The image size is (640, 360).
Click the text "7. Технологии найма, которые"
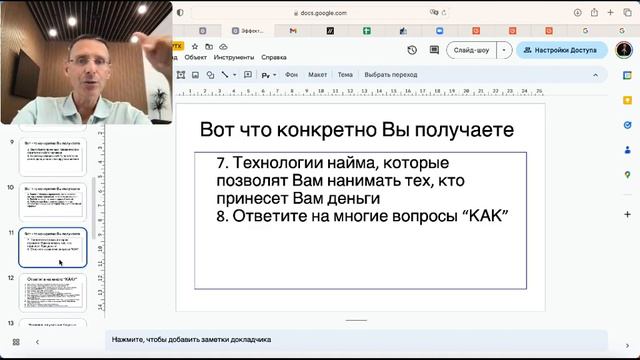pyautogui.click(x=333, y=162)
